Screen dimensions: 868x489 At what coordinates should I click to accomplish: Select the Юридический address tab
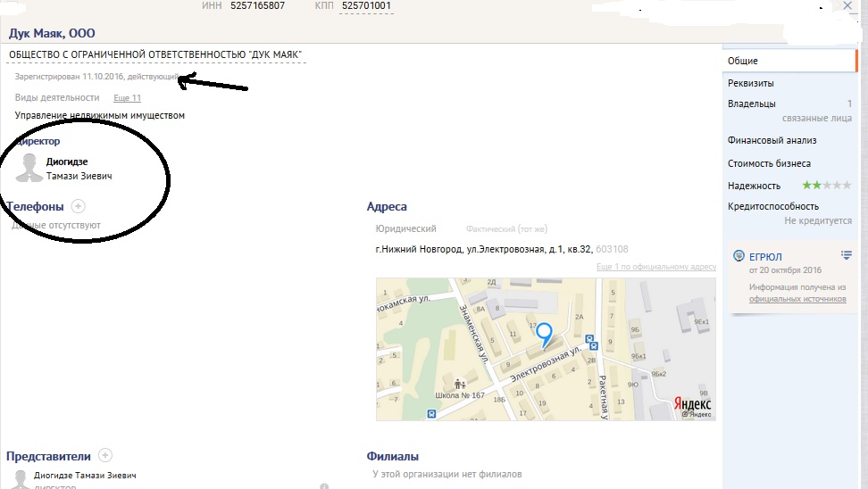click(x=405, y=229)
